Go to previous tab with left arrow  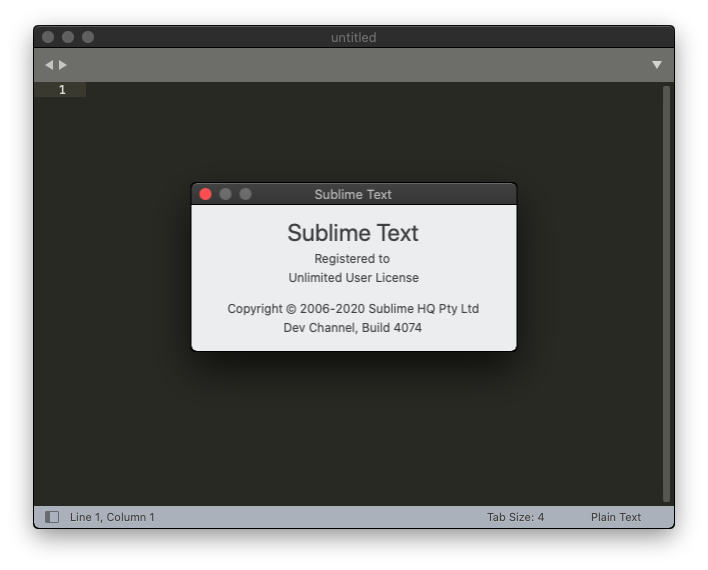(x=49, y=65)
